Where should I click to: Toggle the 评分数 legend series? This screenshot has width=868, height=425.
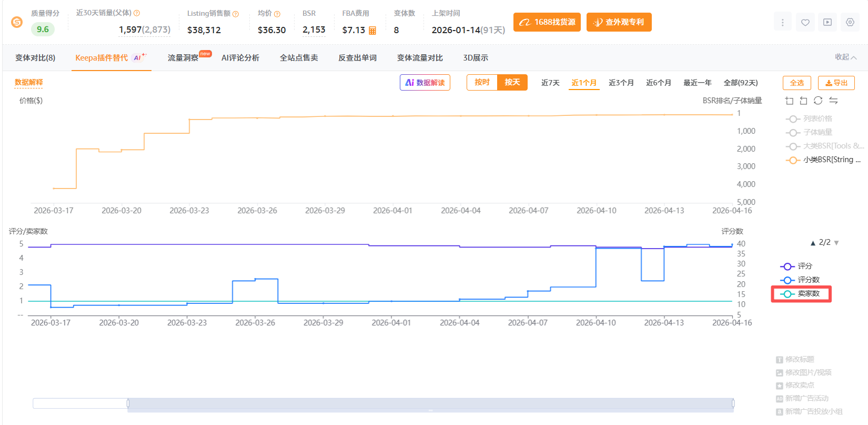pos(801,280)
